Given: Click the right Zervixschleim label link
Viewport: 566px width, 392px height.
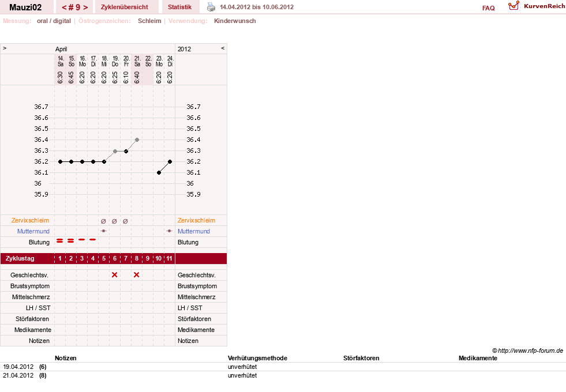Looking at the screenshot, I should point(196,220).
